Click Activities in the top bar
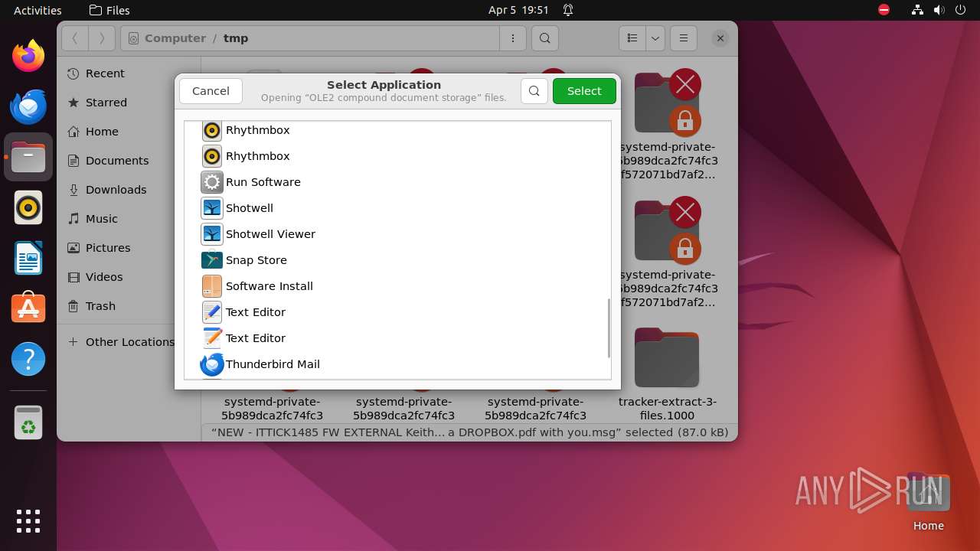Viewport: 980px width, 551px height. coord(38,10)
